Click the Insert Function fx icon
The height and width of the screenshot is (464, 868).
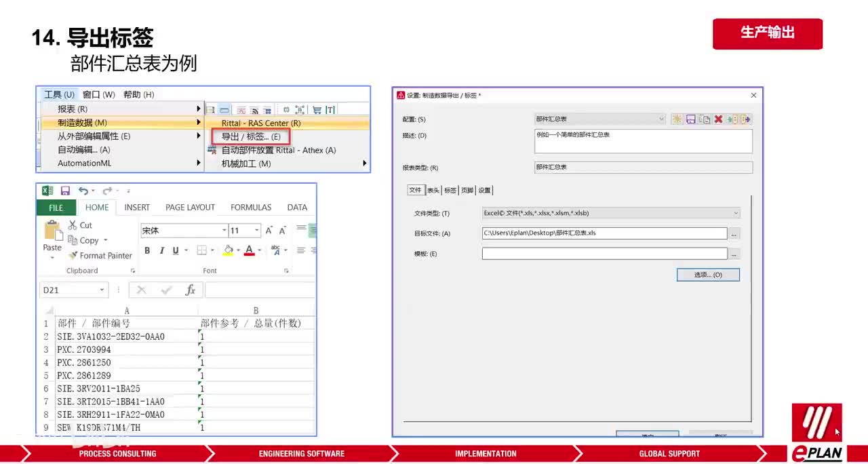(x=191, y=290)
